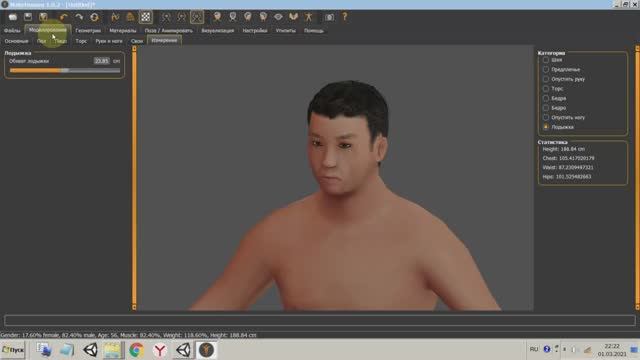Click the ankle circumference slider track

tap(65, 71)
